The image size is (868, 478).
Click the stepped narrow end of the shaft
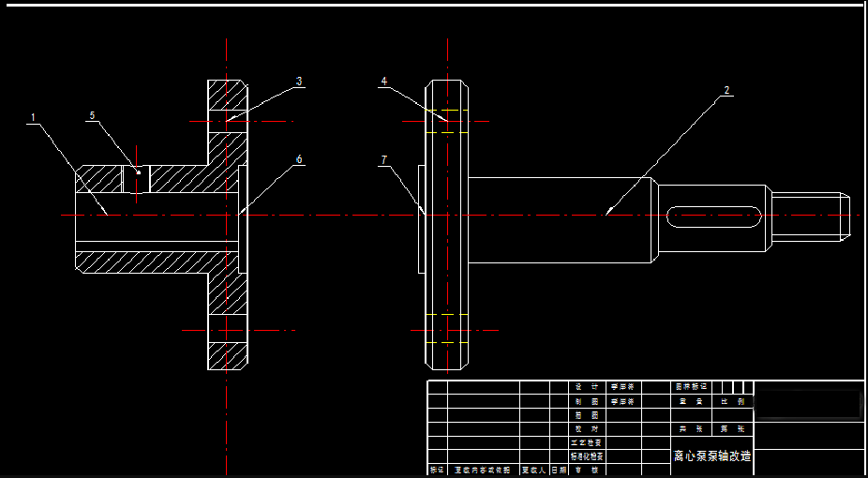(x=809, y=215)
